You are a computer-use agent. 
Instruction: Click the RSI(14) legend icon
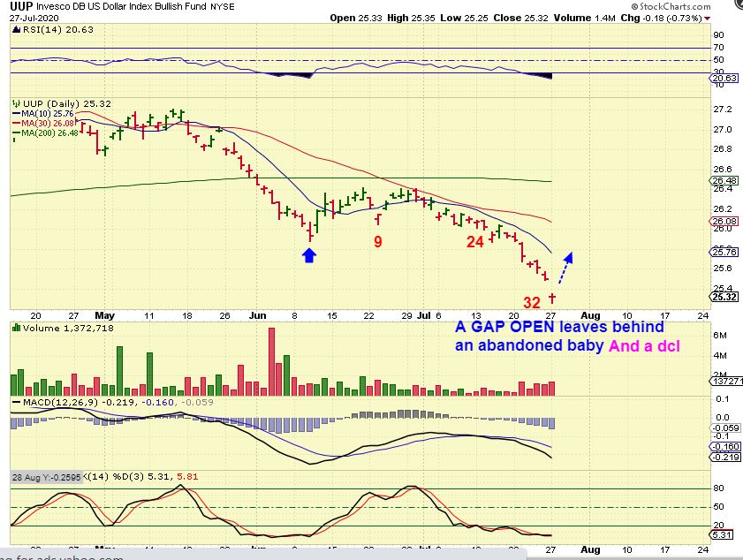pos(16,29)
